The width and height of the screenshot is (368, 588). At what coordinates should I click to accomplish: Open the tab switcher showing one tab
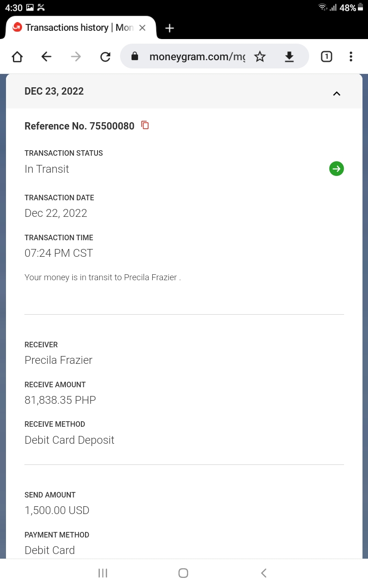click(x=326, y=57)
